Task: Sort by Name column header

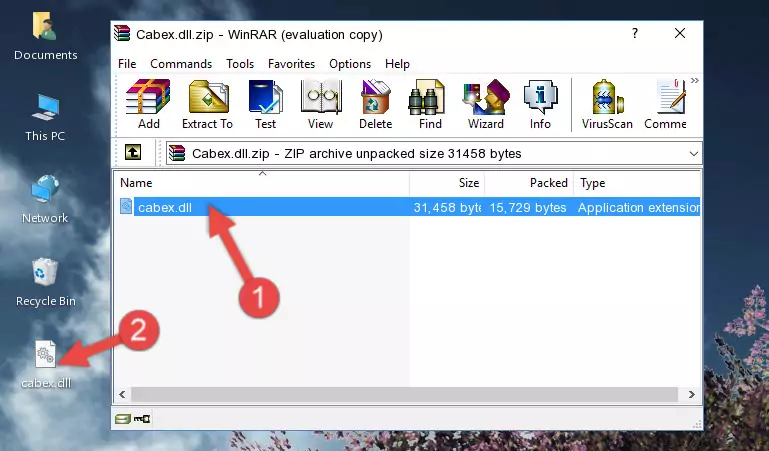Action: (262, 183)
